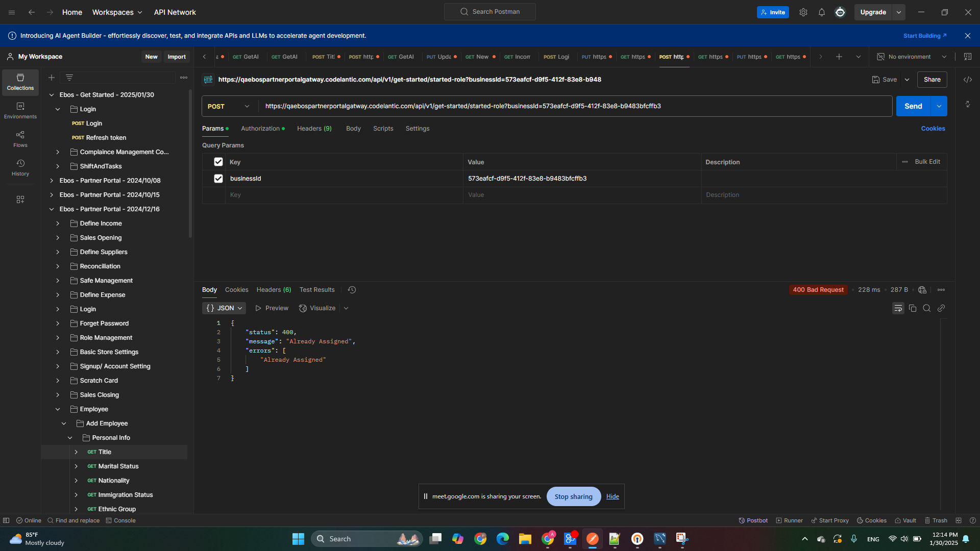Copy the response body
This screenshot has width=980, height=551.
(x=913, y=308)
